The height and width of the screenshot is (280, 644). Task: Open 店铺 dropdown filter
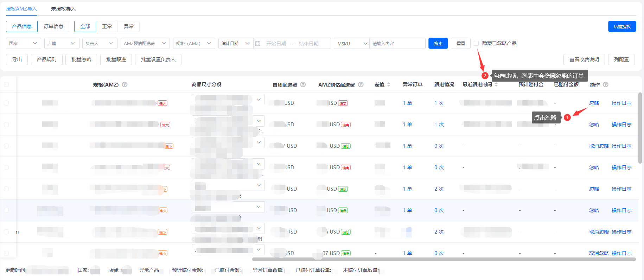(x=62, y=43)
